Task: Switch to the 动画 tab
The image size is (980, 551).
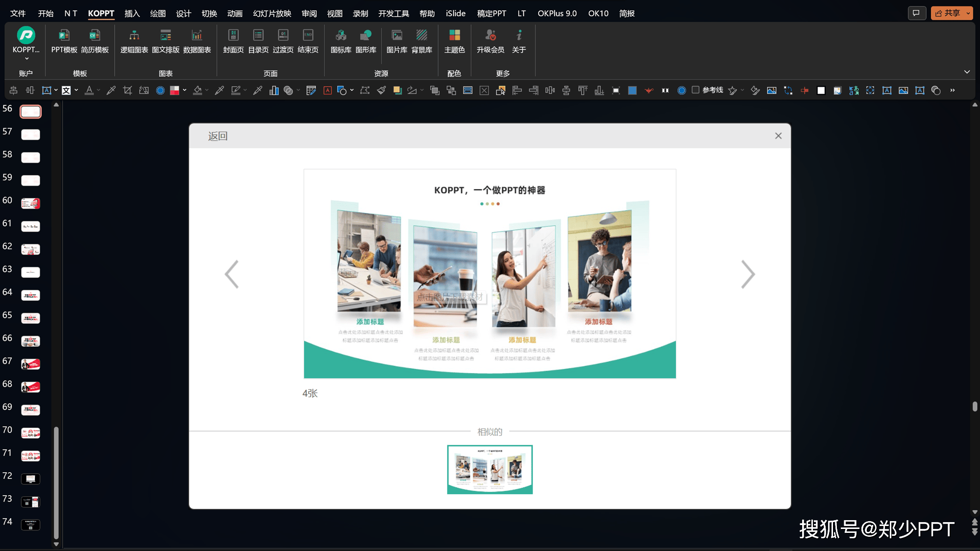Action: click(x=235, y=13)
